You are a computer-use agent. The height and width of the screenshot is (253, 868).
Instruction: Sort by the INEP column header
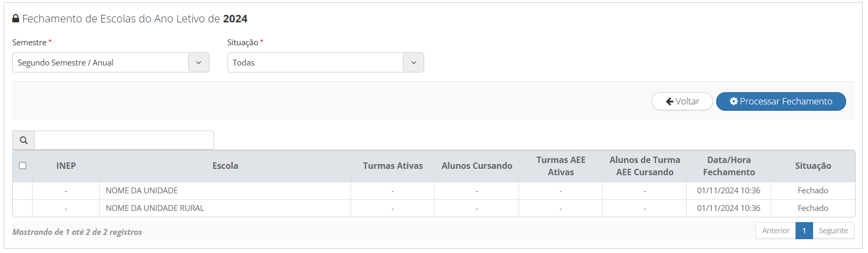(x=66, y=166)
